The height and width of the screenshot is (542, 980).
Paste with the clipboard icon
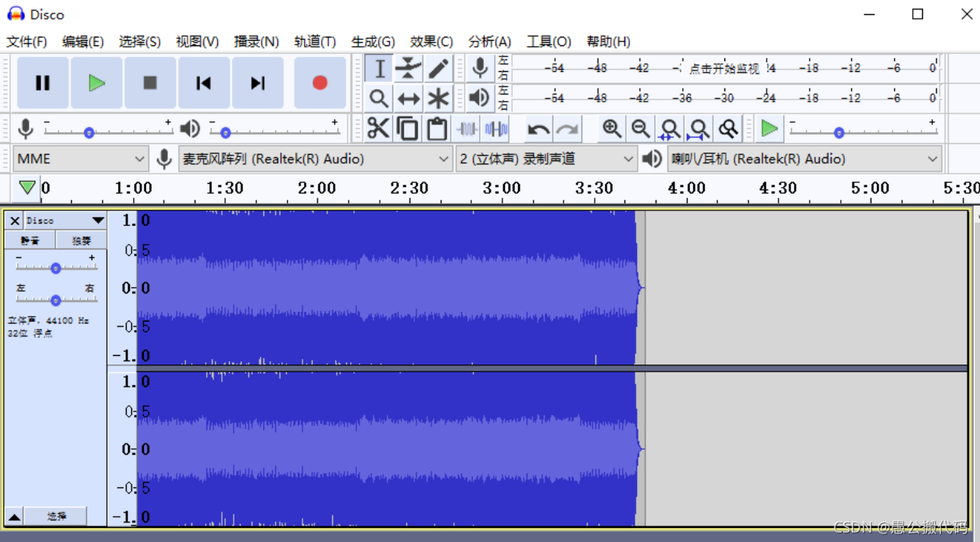(x=436, y=128)
